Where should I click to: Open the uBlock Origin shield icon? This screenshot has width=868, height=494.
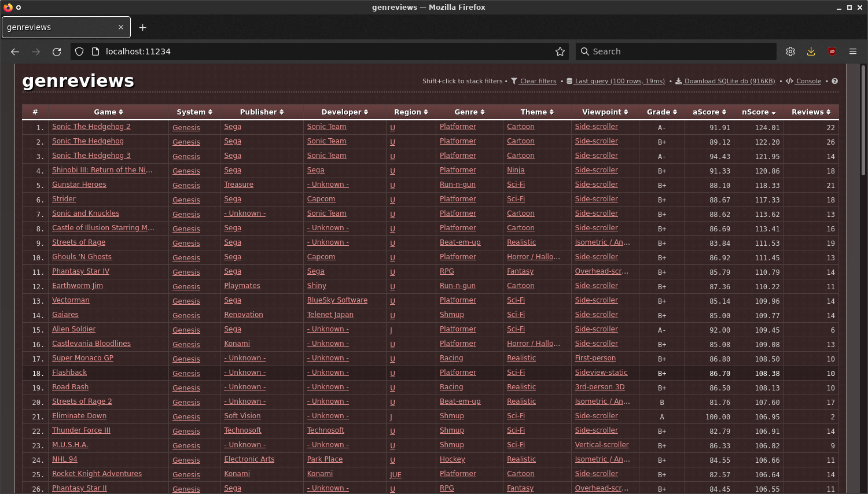click(832, 51)
